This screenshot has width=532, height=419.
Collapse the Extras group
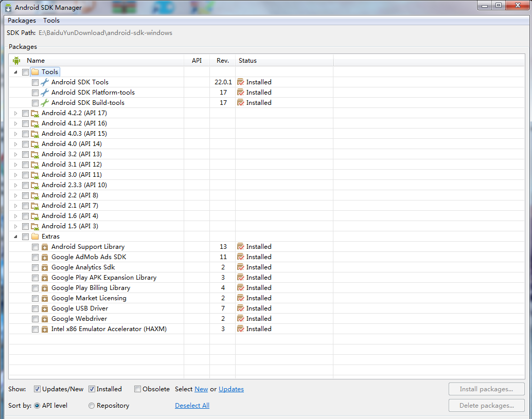tap(15, 236)
